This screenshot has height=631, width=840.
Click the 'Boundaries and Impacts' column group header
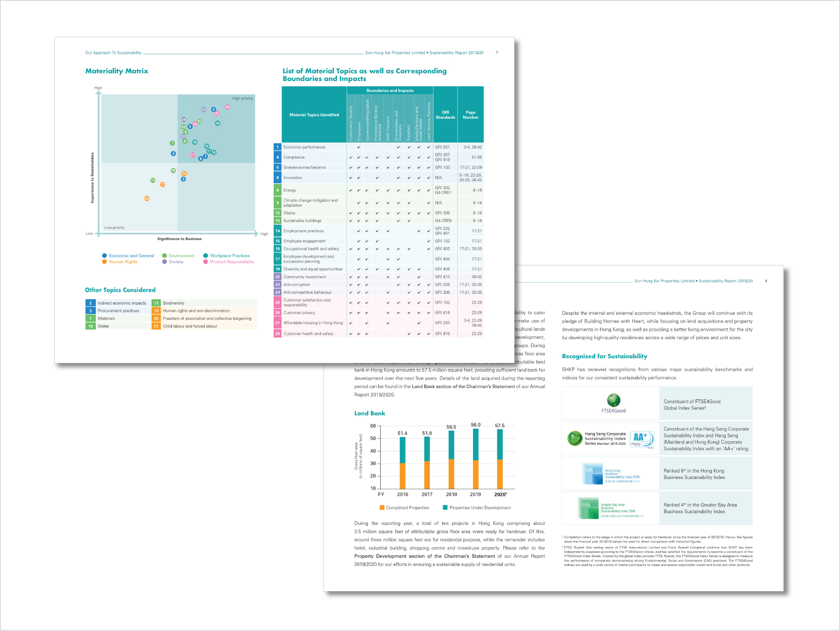coord(390,90)
